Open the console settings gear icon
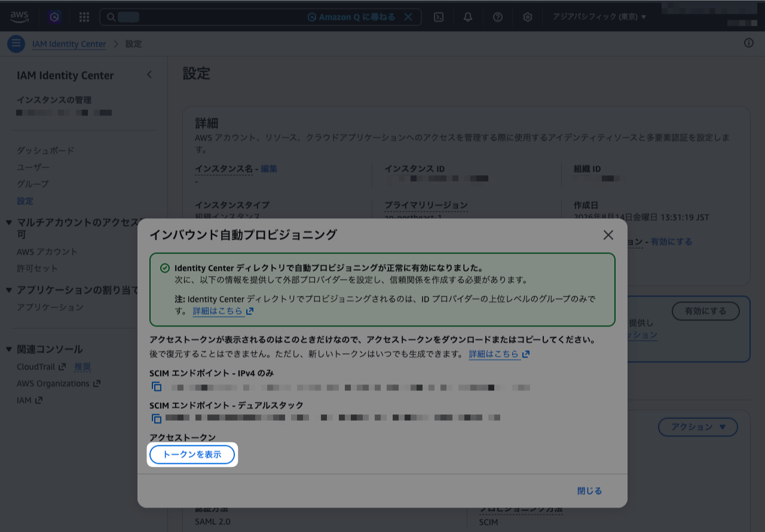765x532 pixels. (528, 17)
